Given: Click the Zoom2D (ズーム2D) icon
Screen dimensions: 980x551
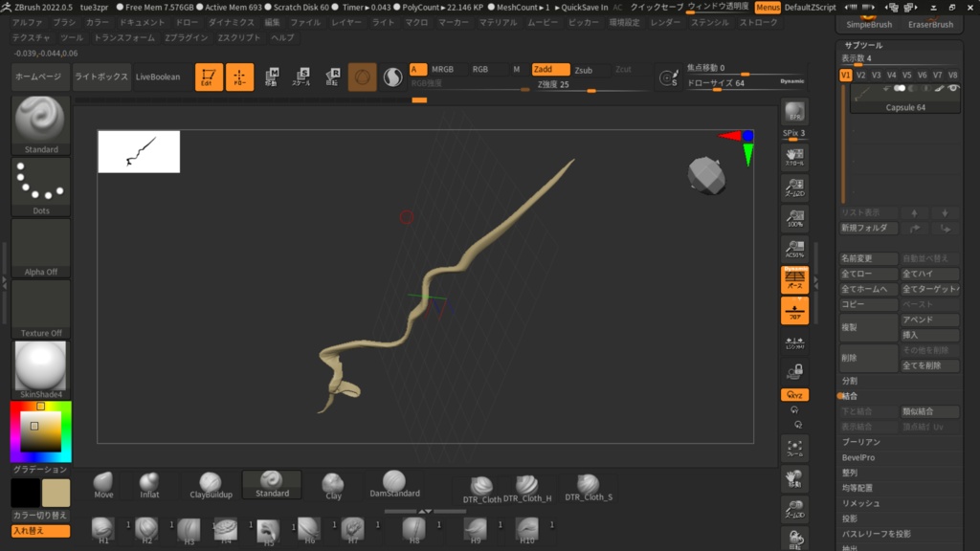Looking at the screenshot, I should click(x=794, y=187).
